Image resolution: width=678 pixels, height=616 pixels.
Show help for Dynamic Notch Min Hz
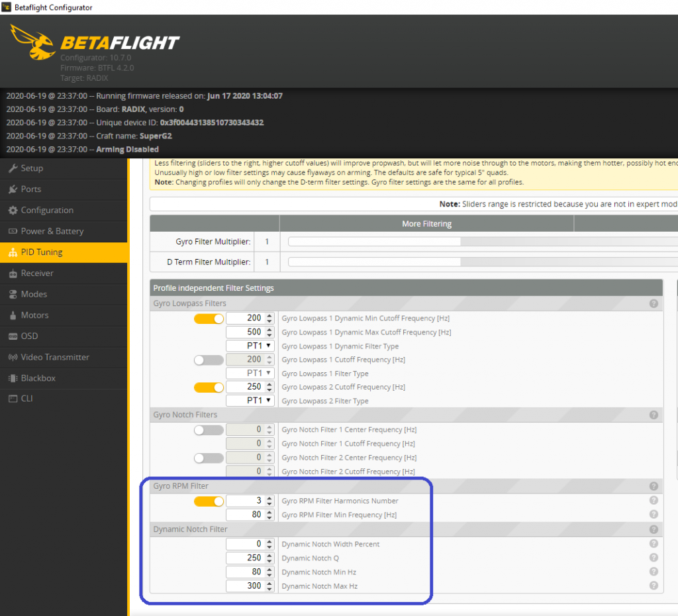(654, 572)
